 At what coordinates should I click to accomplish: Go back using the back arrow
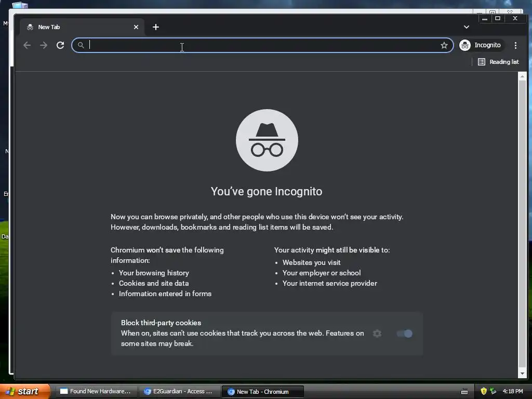27,45
